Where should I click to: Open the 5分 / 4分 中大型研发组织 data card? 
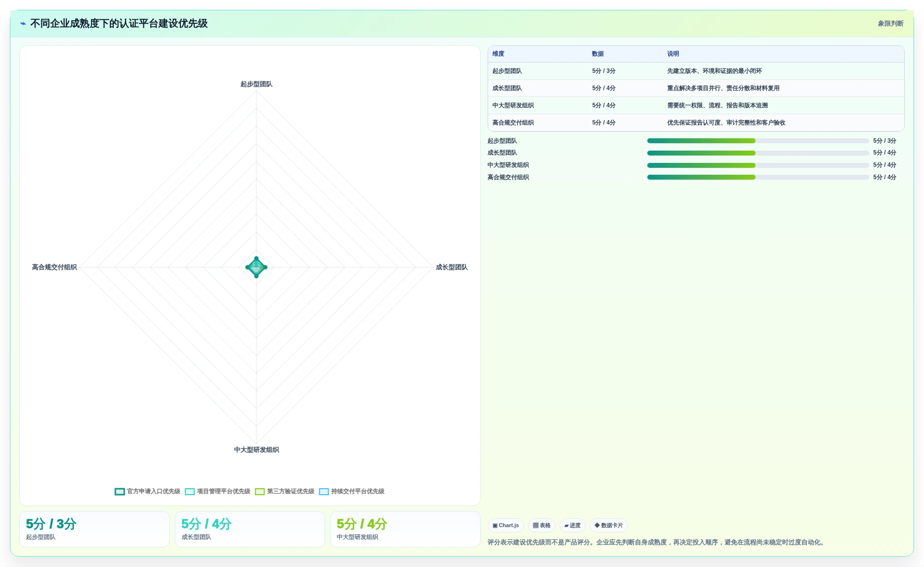click(x=405, y=529)
